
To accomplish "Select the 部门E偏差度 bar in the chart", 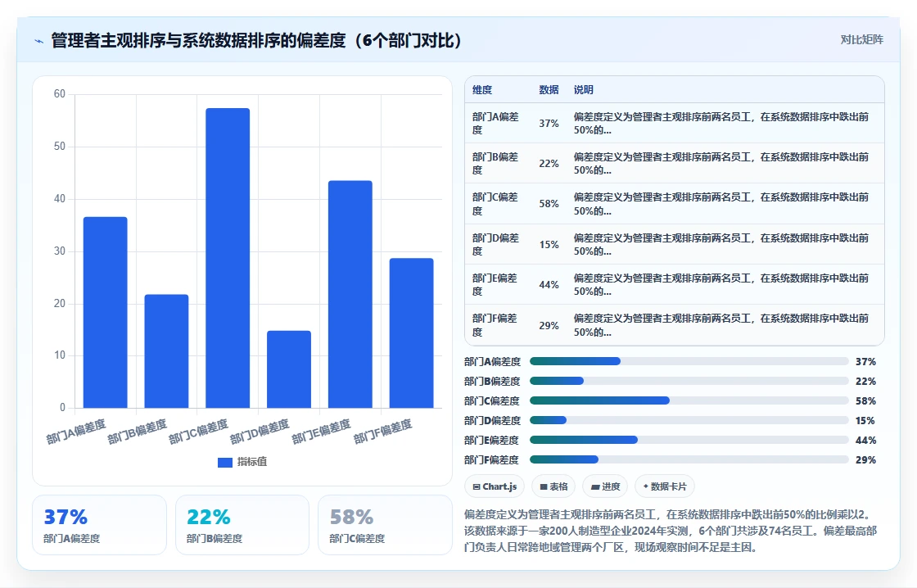I will (x=350, y=294).
